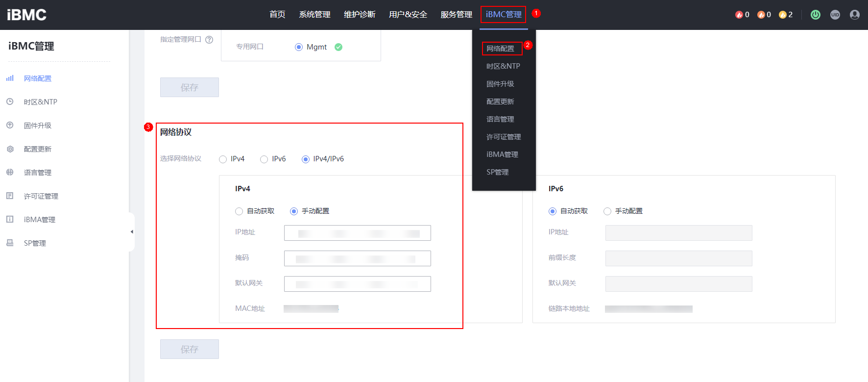The image size is (868, 382).
Task: Toggle the UID indicator icon
Action: pos(835,15)
